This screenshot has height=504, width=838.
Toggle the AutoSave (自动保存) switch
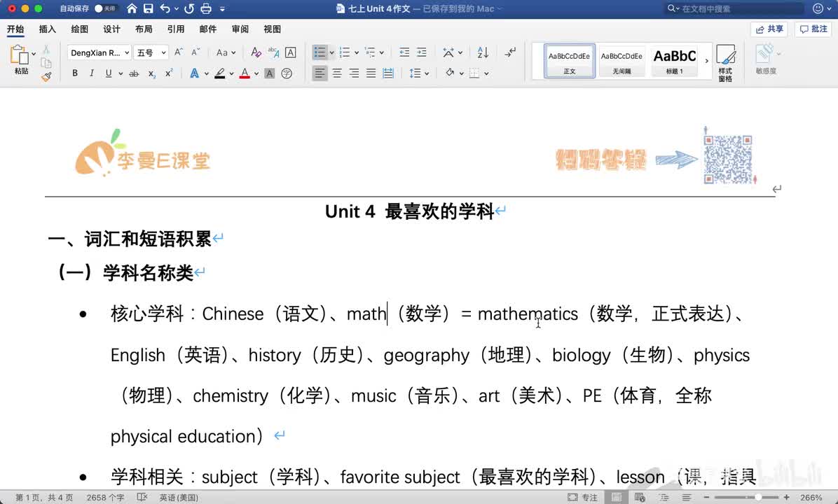click(105, 8)
